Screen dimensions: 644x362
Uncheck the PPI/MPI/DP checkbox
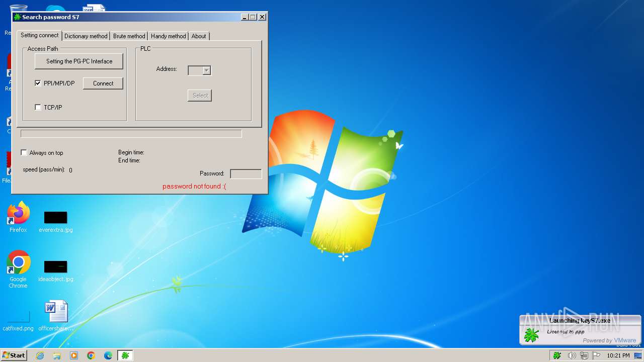[x=38, y=83]
